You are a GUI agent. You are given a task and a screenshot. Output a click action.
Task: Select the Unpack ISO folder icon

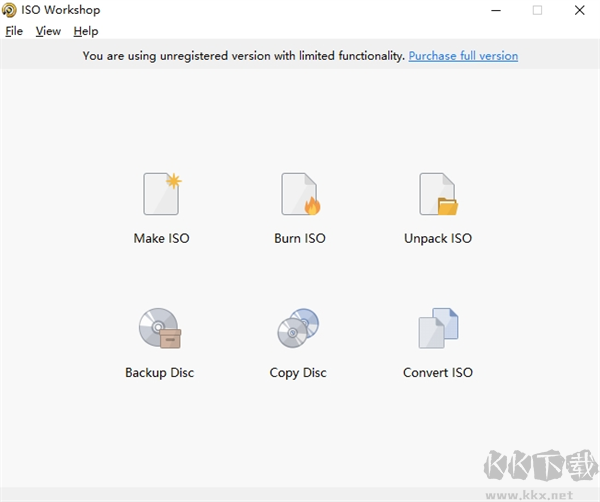437,194
